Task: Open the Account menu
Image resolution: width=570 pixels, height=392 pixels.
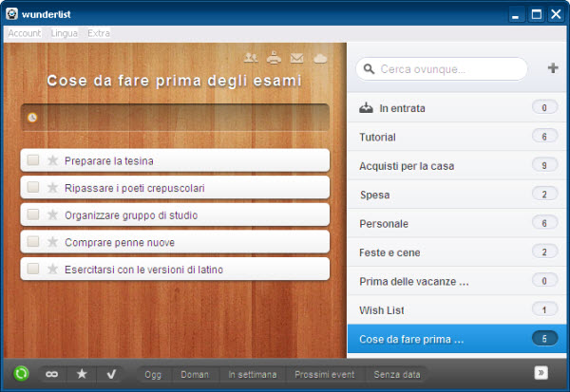Action: (25, 33)
